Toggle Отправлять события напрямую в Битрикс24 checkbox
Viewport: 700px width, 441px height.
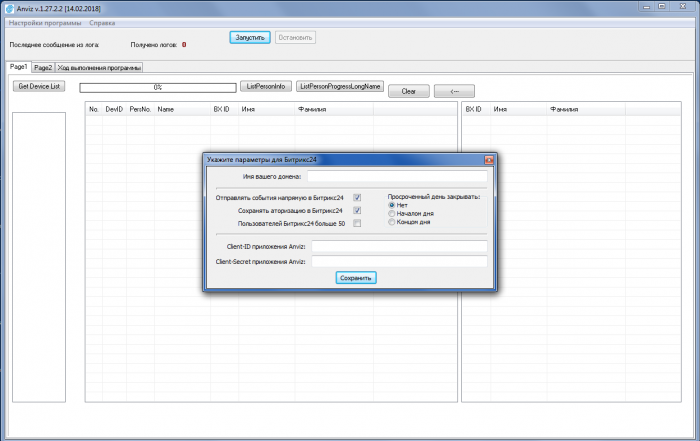coord(357,197)
